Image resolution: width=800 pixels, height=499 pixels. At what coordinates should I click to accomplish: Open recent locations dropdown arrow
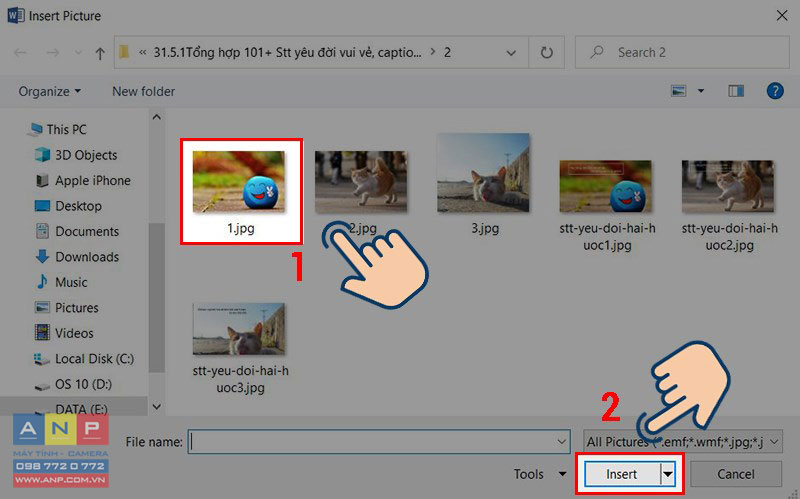[78, 52]
